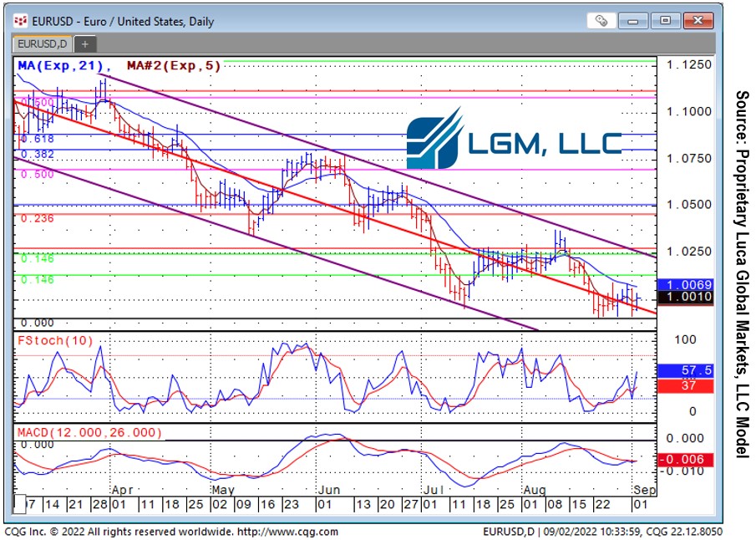Click the 0.618 Fibonacci level label

click(x=38, y=139)
